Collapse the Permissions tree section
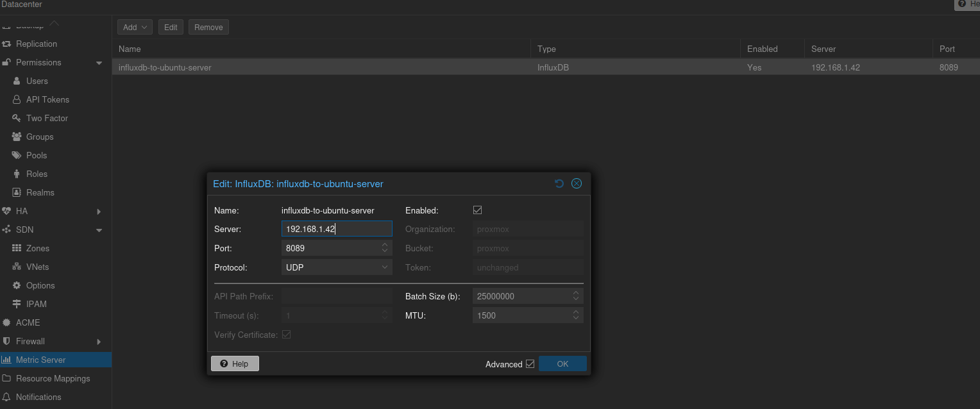980x409 pixels. (x=99, y=63)
